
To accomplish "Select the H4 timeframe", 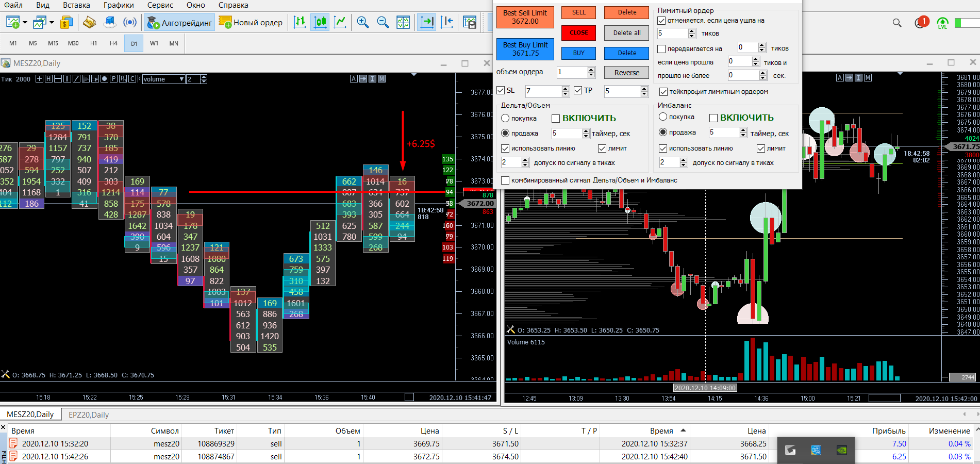I will tap(113, 43).
